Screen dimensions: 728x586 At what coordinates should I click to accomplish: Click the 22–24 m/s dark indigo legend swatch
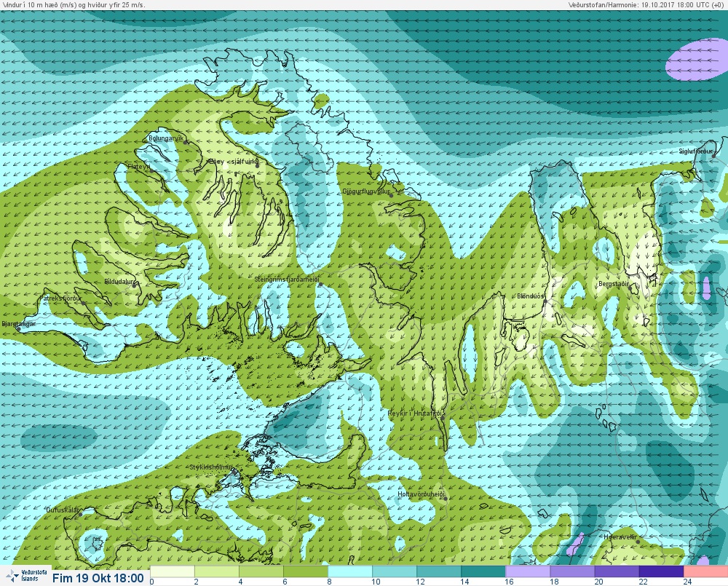click(661, 571)
